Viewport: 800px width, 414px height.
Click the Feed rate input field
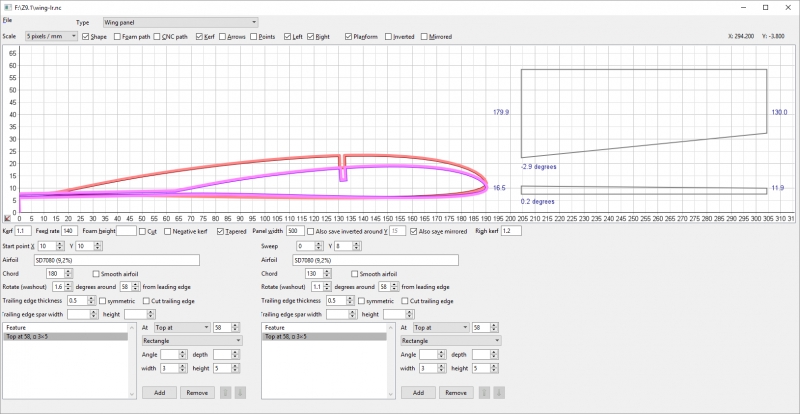[70, 230]
